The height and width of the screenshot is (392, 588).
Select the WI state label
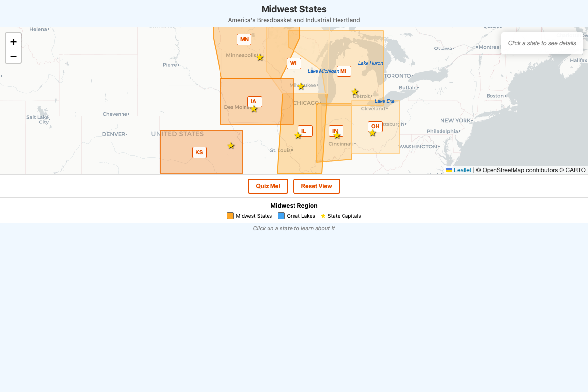point(294,63)
